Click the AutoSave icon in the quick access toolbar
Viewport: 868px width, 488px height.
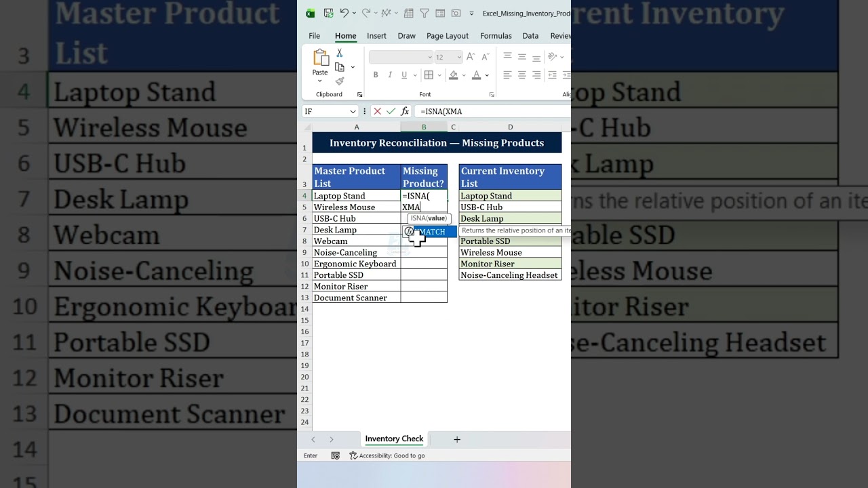coord(328,13)
